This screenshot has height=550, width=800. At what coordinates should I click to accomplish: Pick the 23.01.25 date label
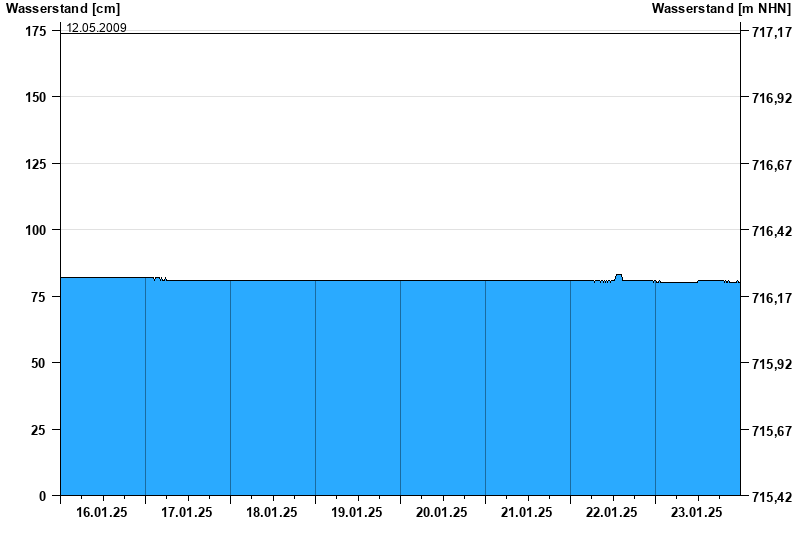696,512
